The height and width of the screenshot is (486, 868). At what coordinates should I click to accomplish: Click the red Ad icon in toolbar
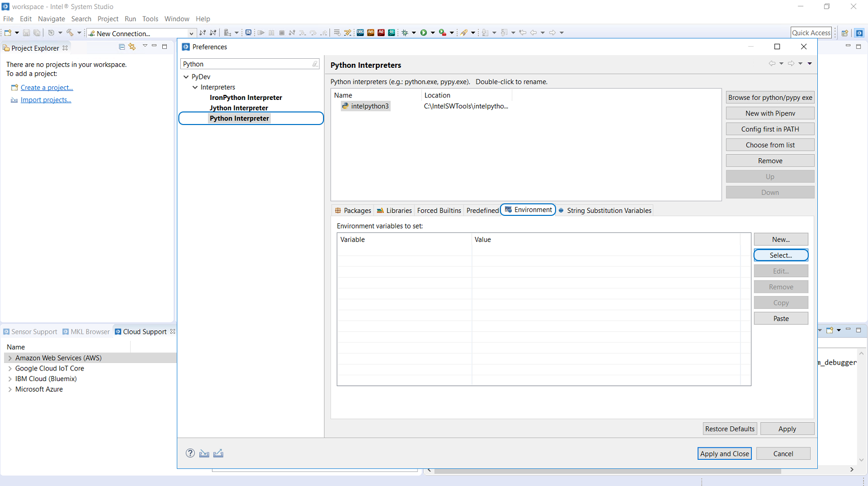[x=381, y=33]
